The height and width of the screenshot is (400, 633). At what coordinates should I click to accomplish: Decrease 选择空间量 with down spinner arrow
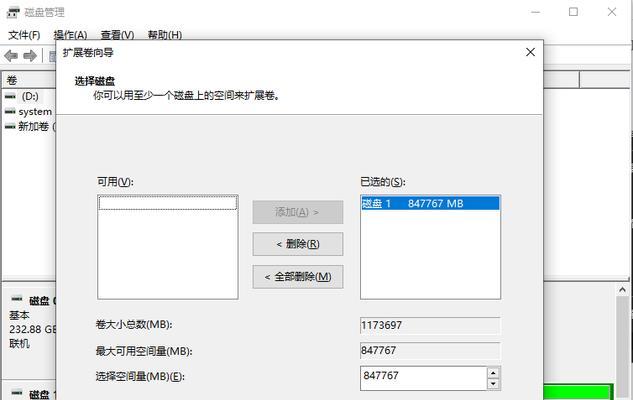click(493, 384)
